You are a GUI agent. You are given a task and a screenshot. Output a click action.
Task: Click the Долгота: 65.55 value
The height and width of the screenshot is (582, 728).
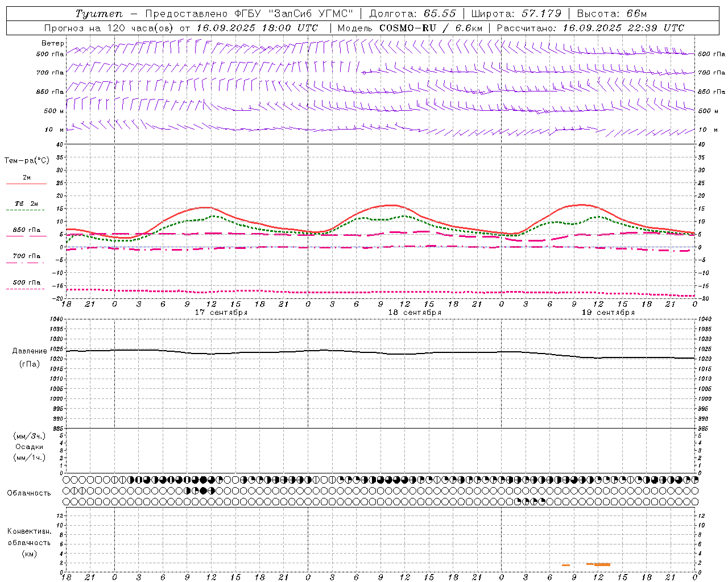click(412, 14)
